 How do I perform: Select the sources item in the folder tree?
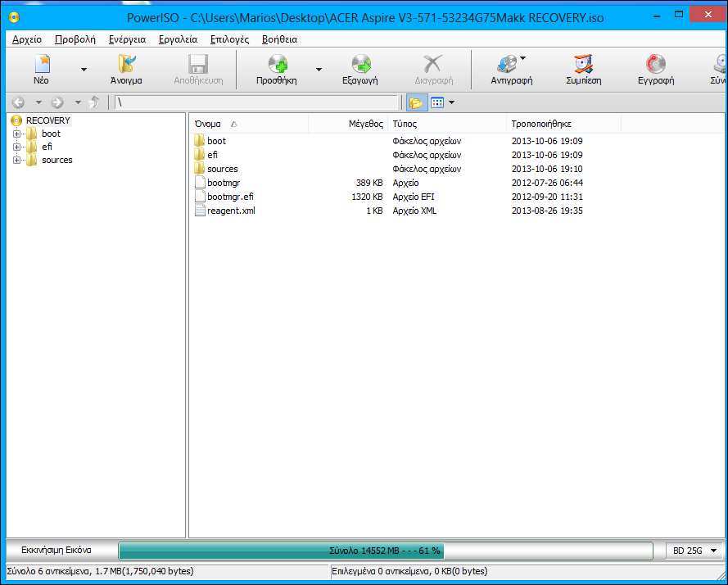pyautogui.click(x=57, y=160)
